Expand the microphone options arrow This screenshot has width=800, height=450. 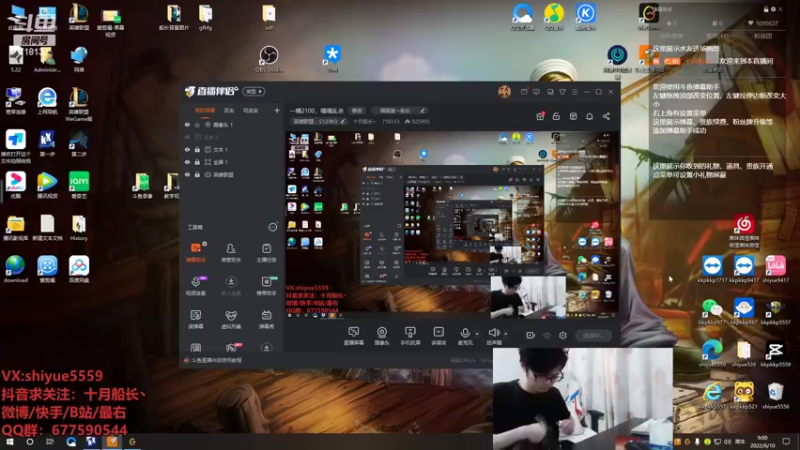[x=477, y=334]
